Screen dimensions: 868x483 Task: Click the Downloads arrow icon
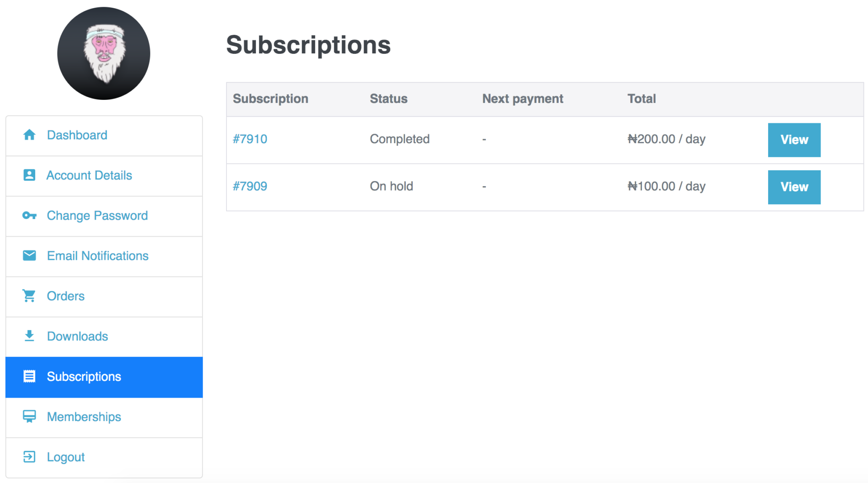coord(29,336)
